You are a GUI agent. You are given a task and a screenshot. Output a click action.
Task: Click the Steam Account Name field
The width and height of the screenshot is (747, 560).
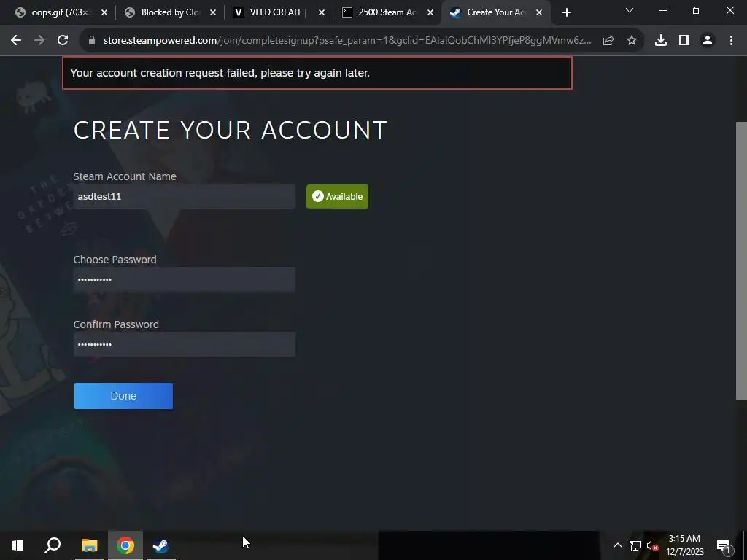[185, 196]
